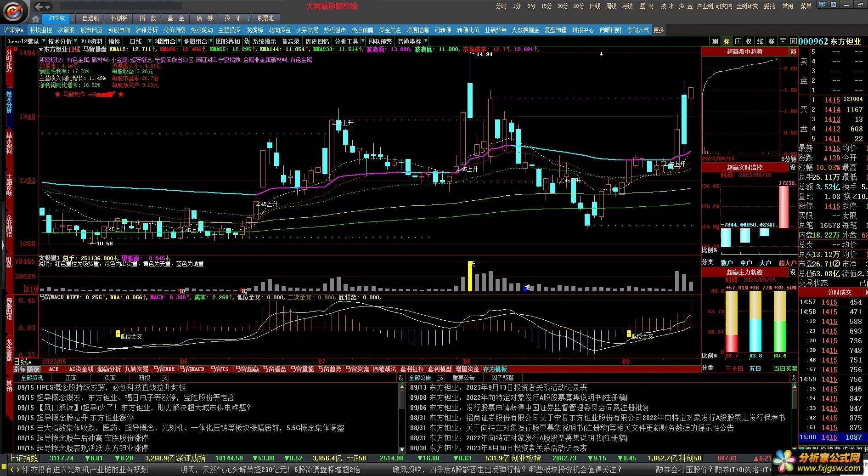
Task: Click the T font icon in title bar
Action: [x=822, y=5]
